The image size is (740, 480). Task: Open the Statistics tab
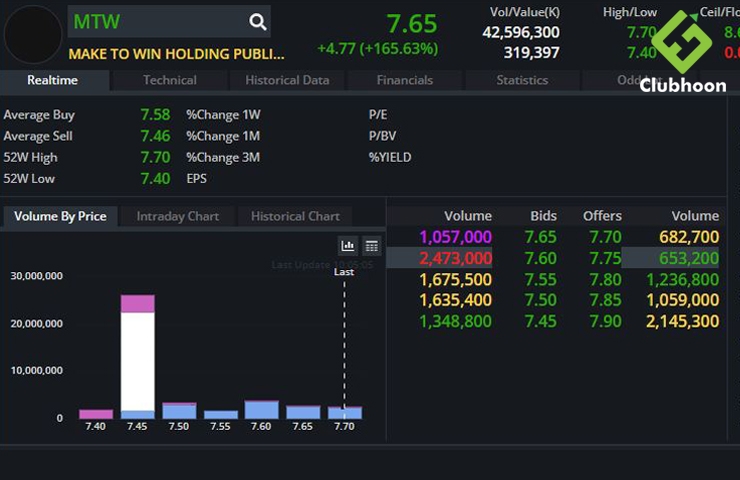522,80
